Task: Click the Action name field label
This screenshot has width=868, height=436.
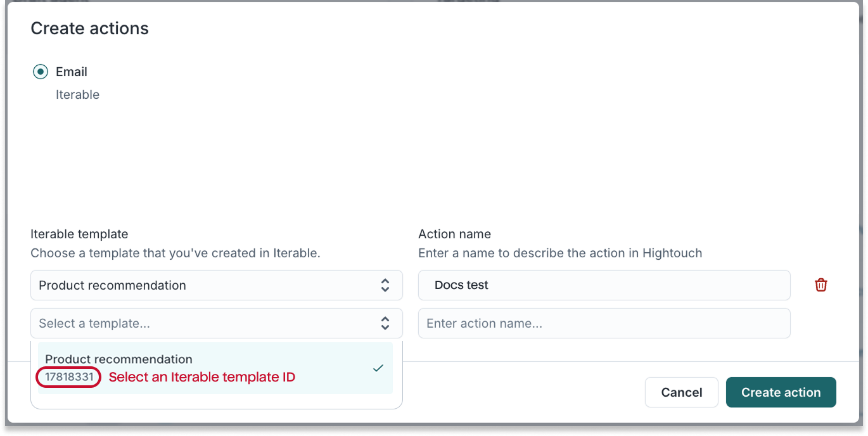Action: pos(454,234)
